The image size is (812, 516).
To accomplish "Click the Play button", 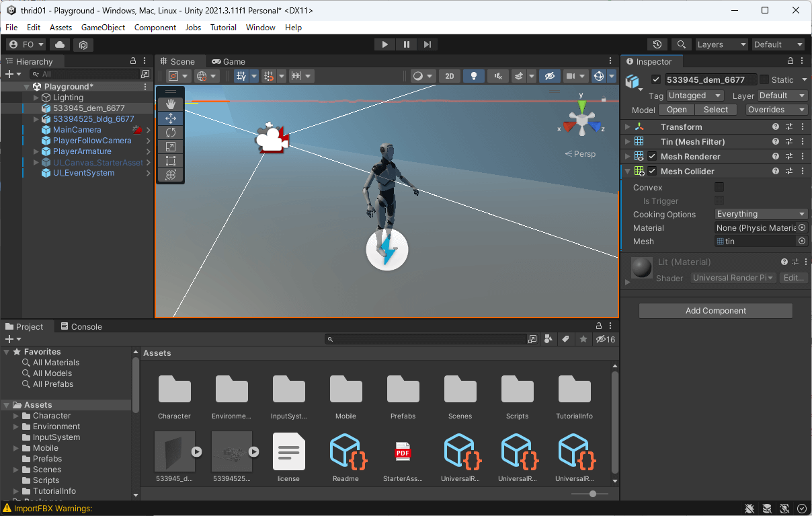I will 384,44.
